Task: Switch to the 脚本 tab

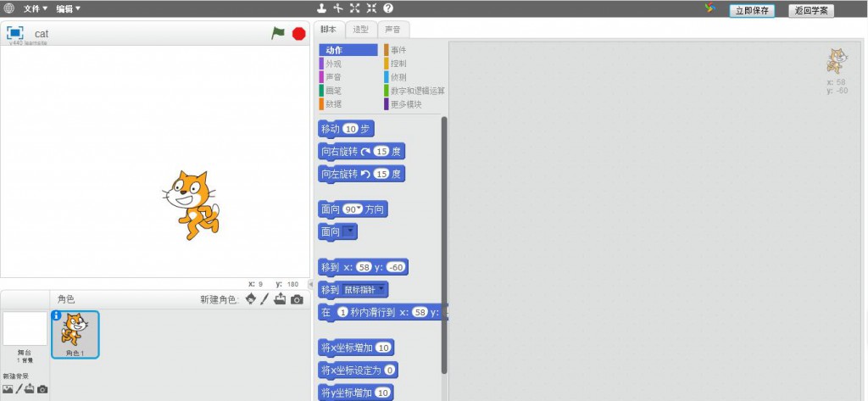Action: tap(329, 30)
